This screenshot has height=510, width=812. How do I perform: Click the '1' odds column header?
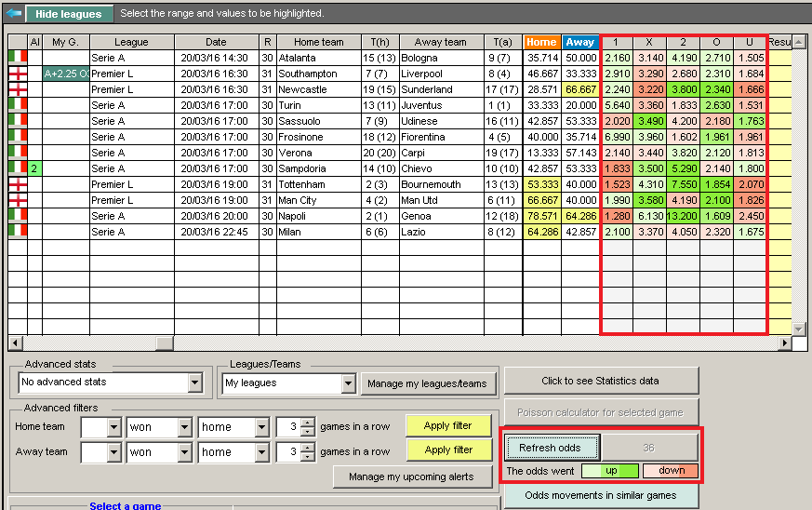pyautogui.click(x=617, y=42)
